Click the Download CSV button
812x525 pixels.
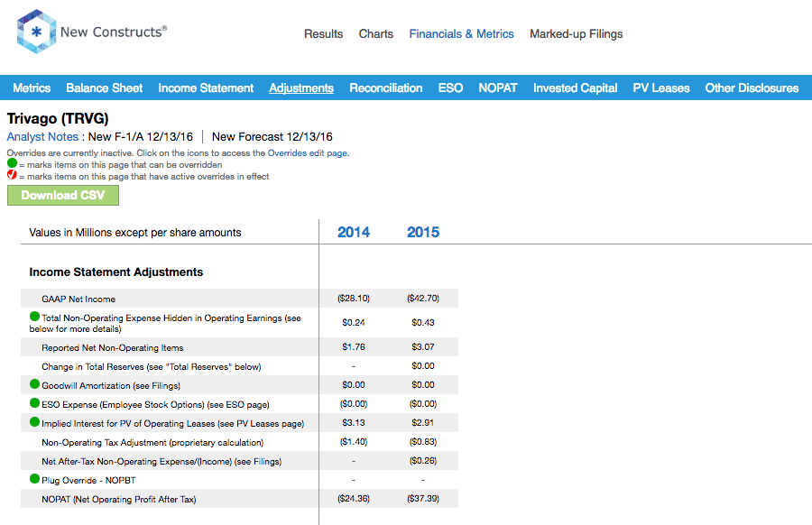63,195
